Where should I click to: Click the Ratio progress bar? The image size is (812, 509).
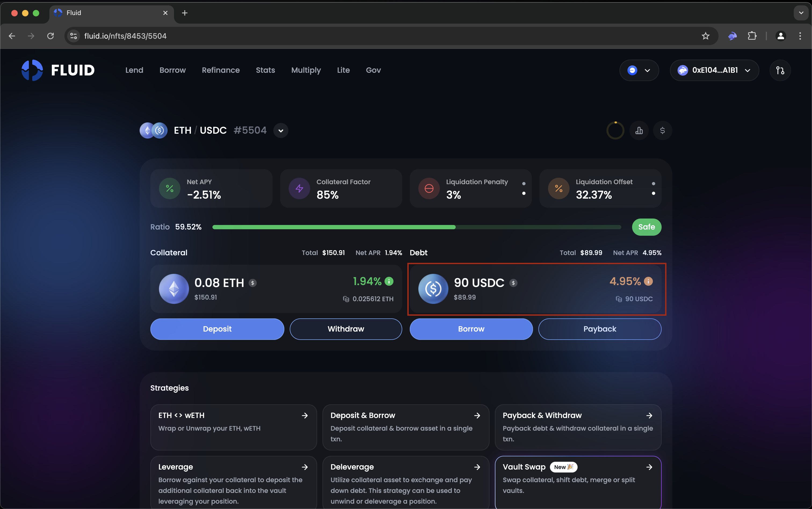(x=417, y=227)
